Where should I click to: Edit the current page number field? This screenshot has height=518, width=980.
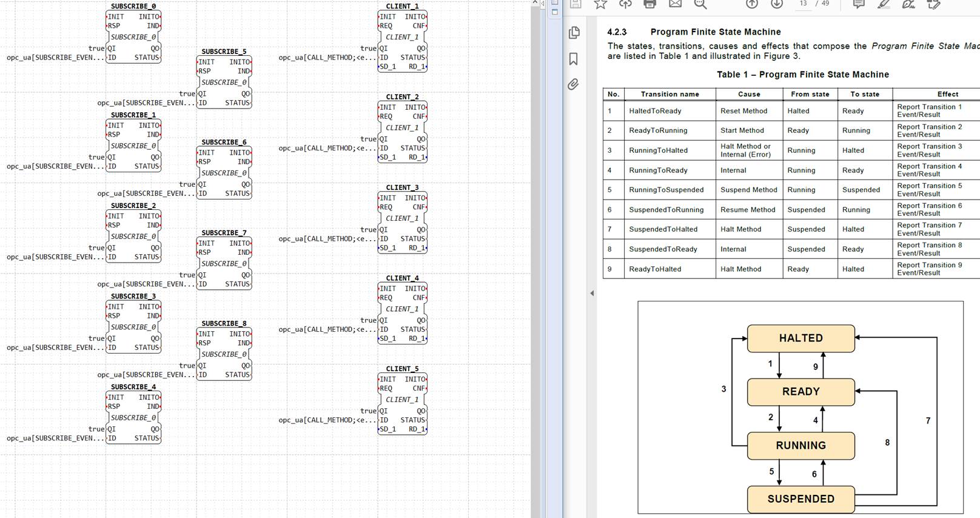[803, 4]
